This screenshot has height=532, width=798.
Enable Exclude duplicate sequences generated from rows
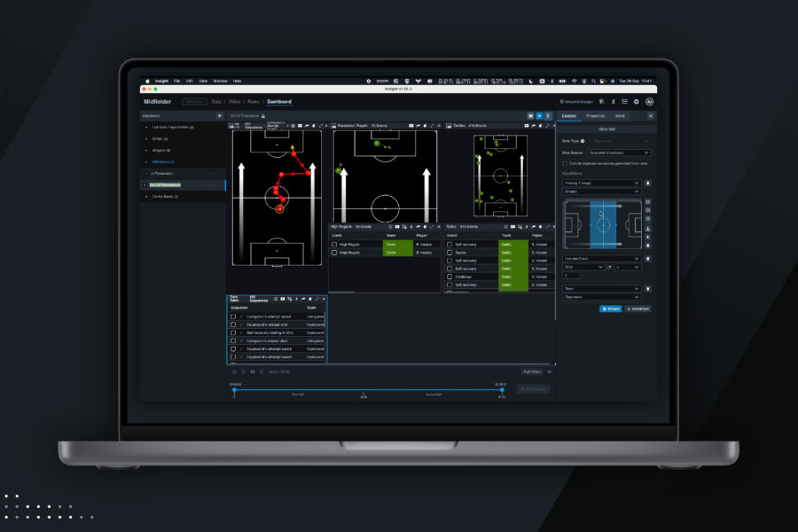tap(564, 163)
